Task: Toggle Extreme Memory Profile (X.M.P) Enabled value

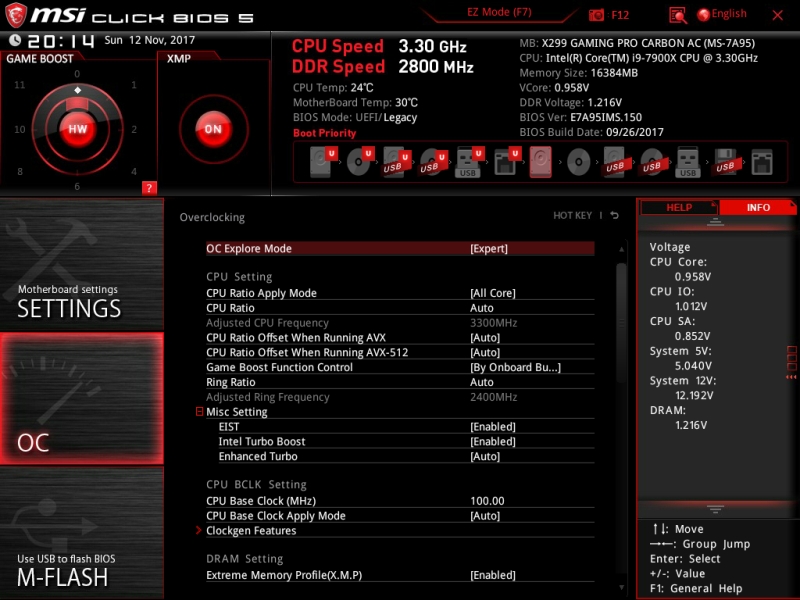Action: coord(492,575)
